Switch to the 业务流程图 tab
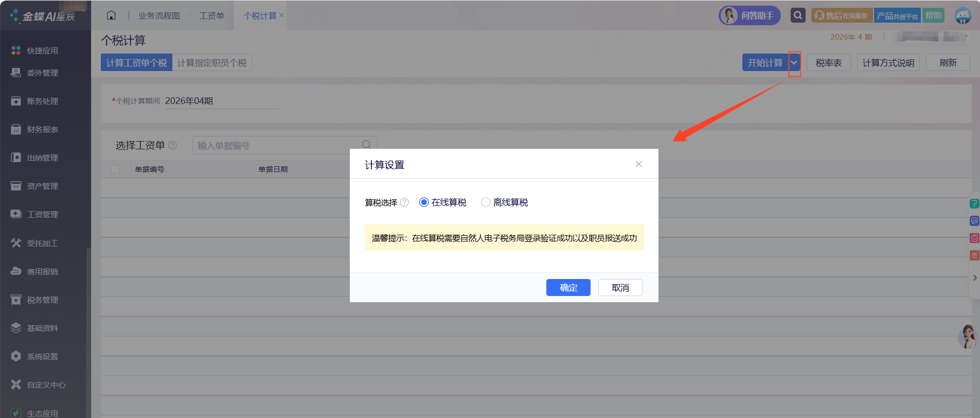980x418 pixels. click(159, 15)
